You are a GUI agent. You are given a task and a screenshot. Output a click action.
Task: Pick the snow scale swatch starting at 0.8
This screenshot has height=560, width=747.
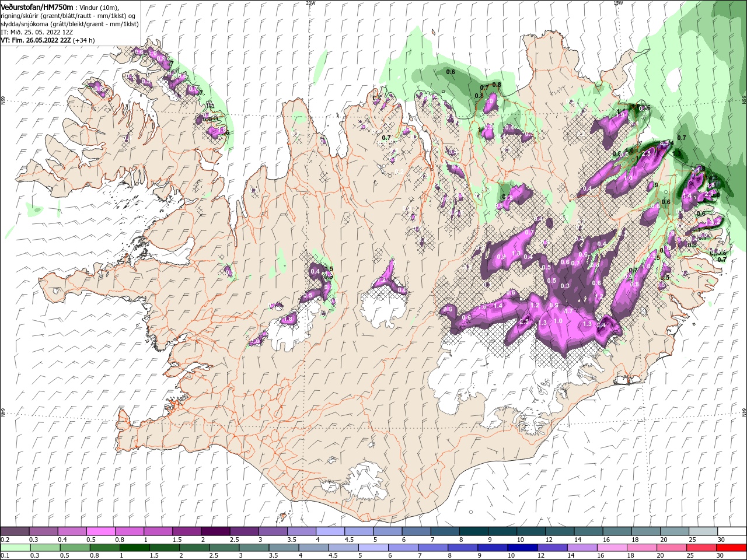(x=129, y=531)
